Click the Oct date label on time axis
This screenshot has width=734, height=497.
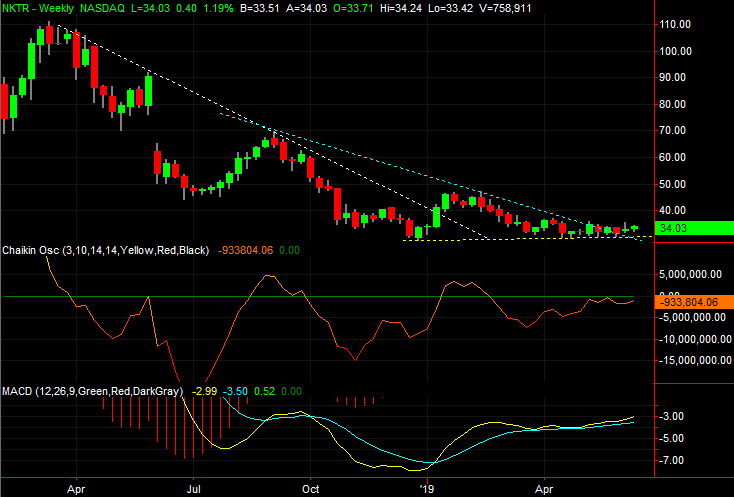click(x=310, y=490)
